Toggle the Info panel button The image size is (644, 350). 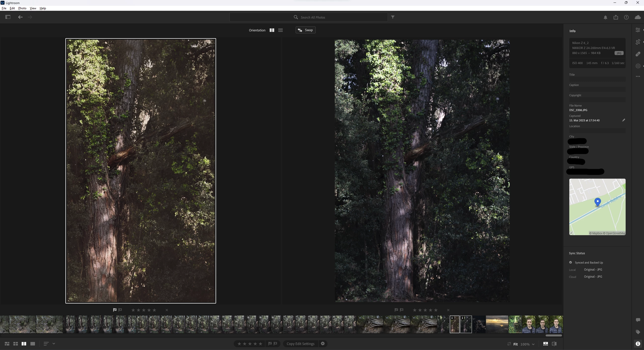click(638, 344)
